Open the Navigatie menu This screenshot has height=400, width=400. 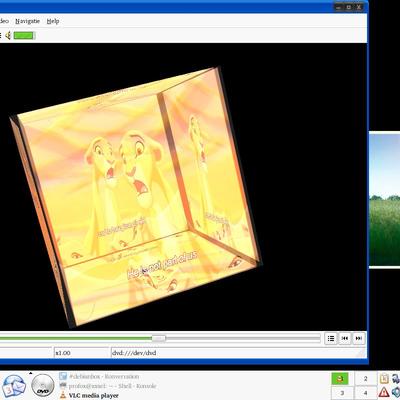click(x=27, y=21)
